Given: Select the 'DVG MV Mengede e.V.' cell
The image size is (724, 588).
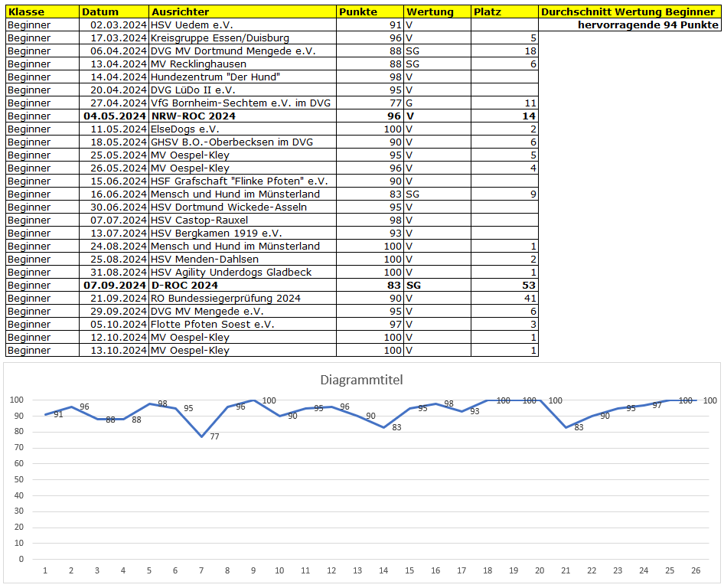Looking at the screenshot, I should click(243, 311).
